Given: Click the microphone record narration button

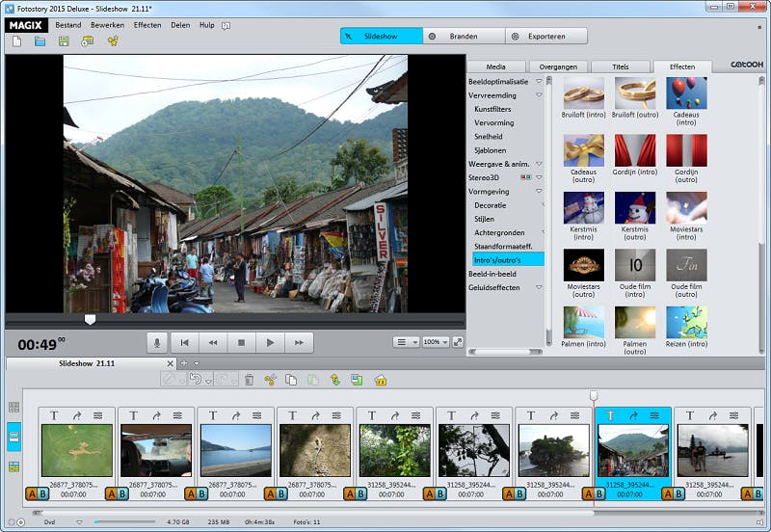Looking at the screenshot, I should (157, 342).
